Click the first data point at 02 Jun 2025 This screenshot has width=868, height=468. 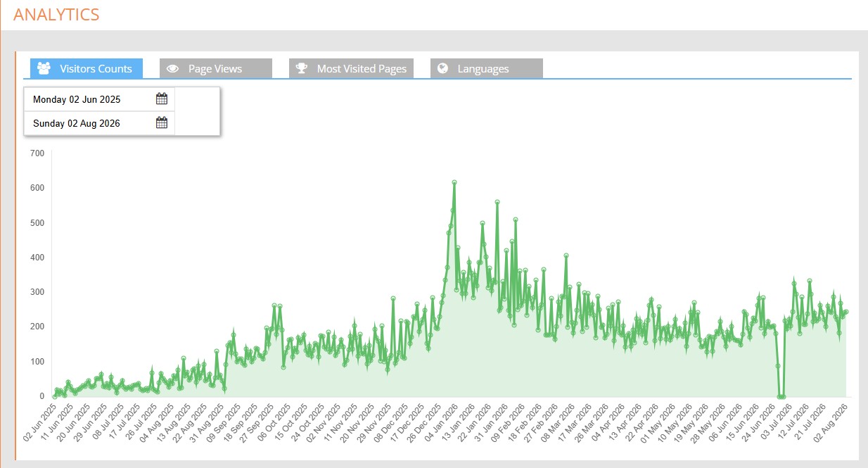point(55,396)
